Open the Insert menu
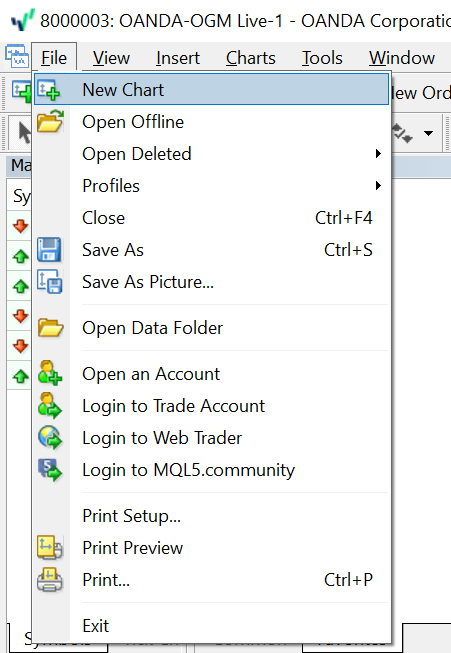Screen dimensions: 451x653 (178, 57)
